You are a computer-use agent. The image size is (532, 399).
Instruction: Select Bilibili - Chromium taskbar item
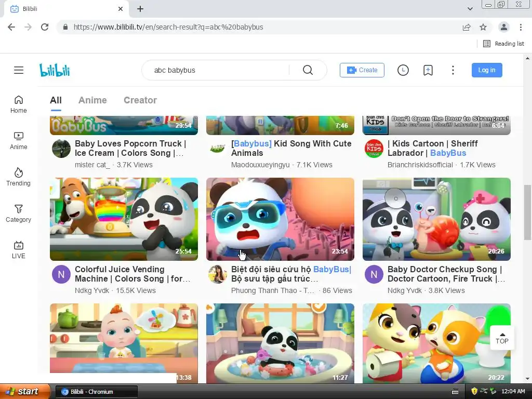(96, 392)
